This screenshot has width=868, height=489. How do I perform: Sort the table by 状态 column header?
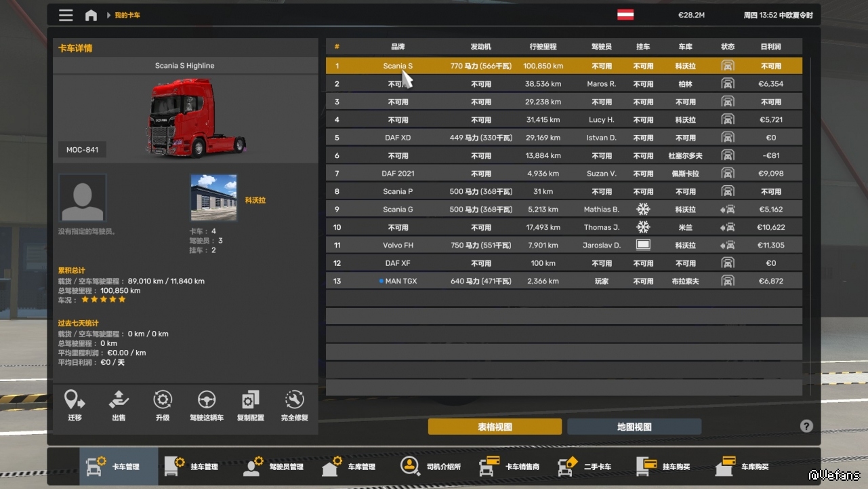coord(728,47)
